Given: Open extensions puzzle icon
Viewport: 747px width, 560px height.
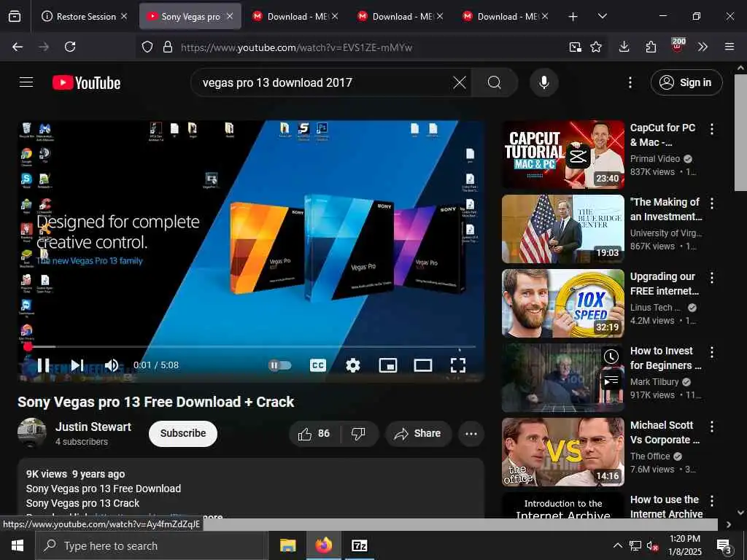Looking at the screenshot, I should [x=651, y=47].
